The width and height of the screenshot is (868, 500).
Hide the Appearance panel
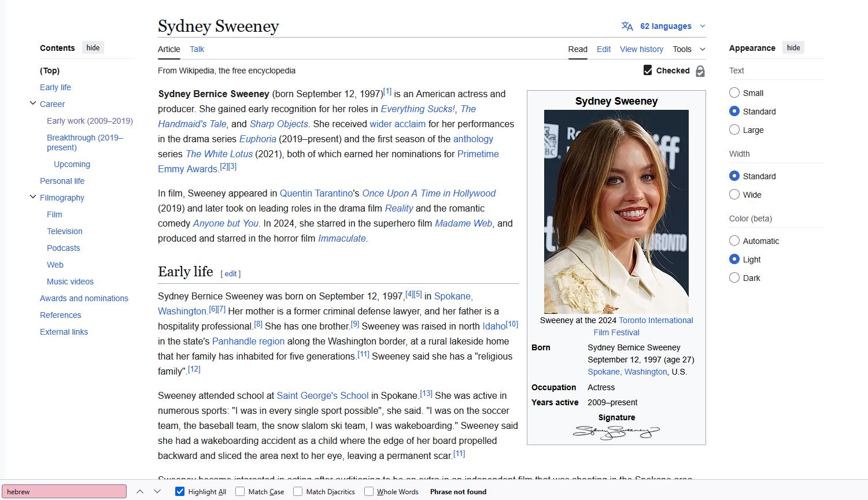tap(793, 48)
